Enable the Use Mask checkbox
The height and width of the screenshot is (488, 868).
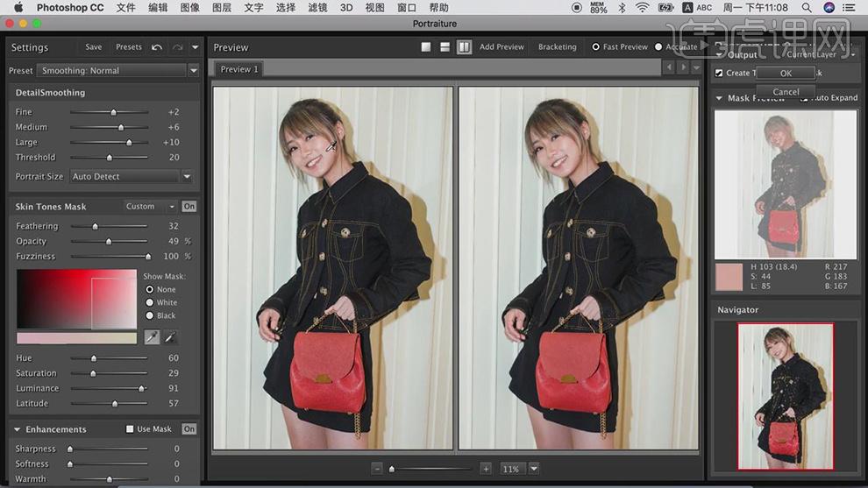[x=130, y=428]
